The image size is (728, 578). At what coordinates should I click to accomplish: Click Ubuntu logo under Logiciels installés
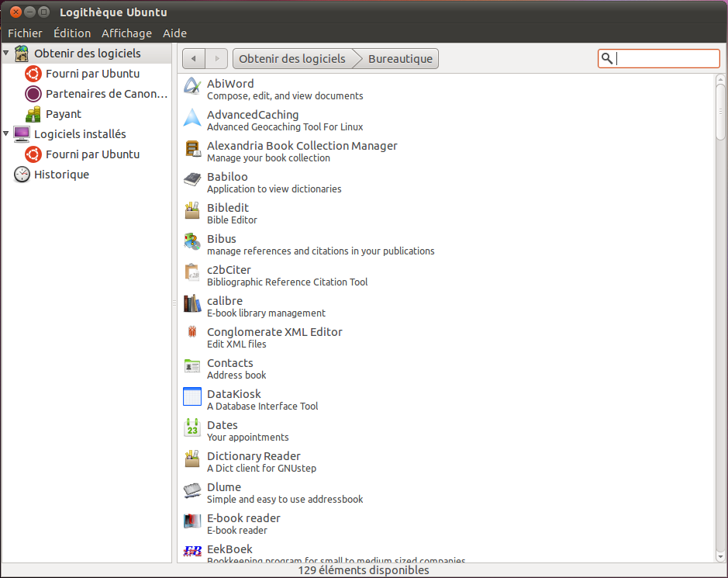33,154
